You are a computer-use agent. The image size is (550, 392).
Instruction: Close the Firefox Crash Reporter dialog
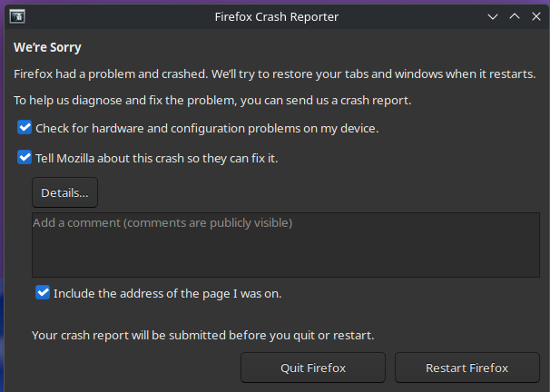[x=536, y=16]
